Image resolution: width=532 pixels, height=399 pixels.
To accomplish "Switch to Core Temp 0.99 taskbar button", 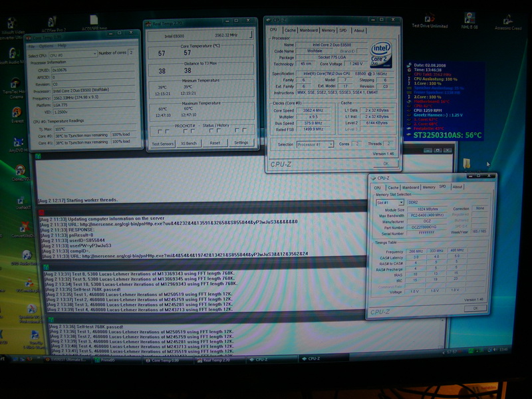I will click(167, 360).
